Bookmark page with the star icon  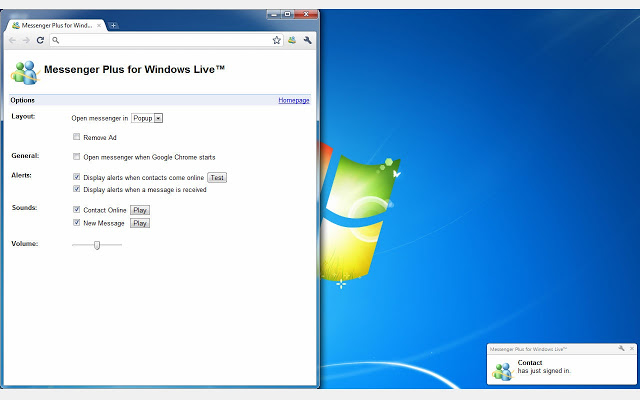(x=276, y=40)
